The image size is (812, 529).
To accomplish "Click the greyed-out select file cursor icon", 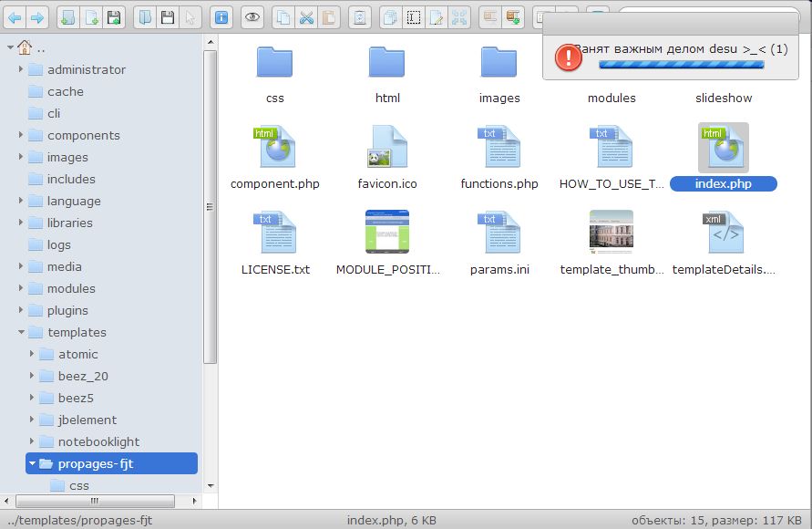I will coord(190,18).
